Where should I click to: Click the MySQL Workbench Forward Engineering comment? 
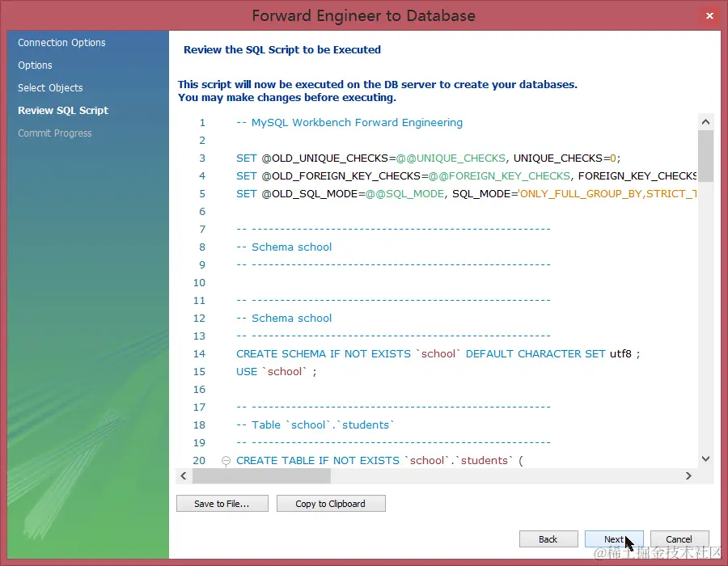pos(349,122)
